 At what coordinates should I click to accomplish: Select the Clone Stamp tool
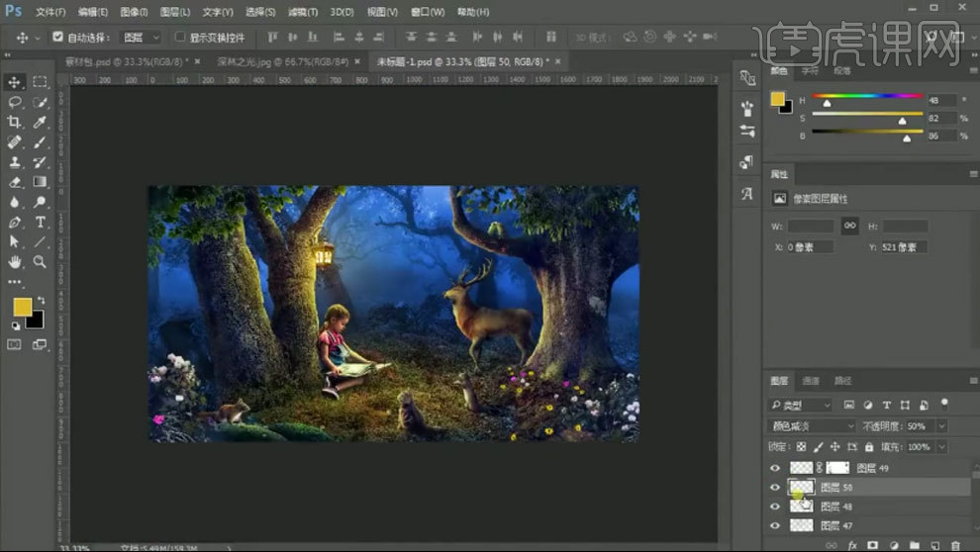click(14, 161)
